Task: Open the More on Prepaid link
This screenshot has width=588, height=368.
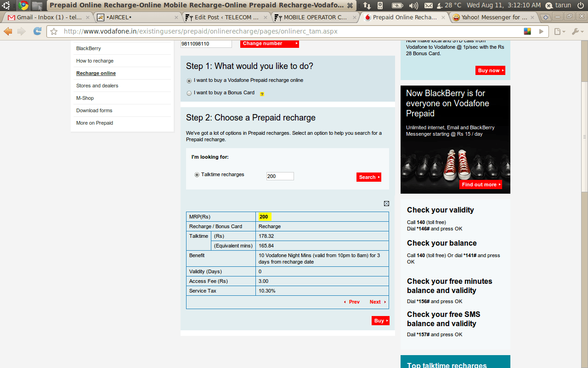Action: (x=95, y=123)
